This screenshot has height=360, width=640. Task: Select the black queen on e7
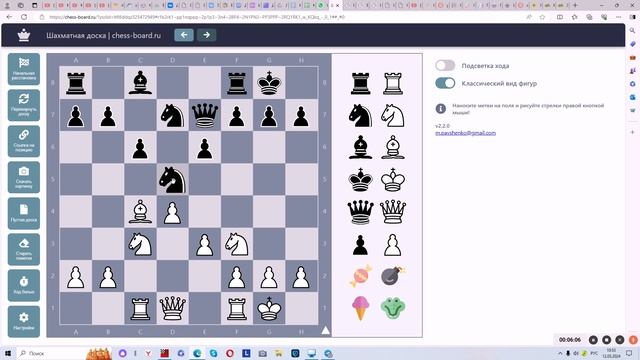pyautogui.click(x=204, y=116)
